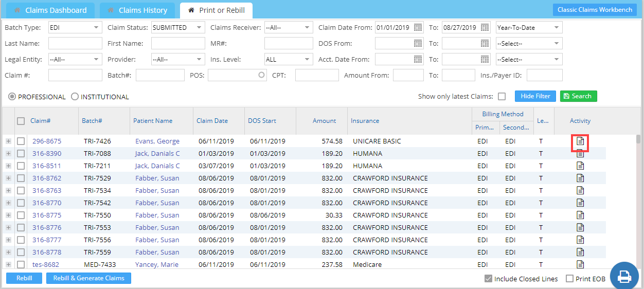This screenshot has width=644, height=289.
Task: Switch to the Claims Dashboard tab
Action: coord(50,10)
